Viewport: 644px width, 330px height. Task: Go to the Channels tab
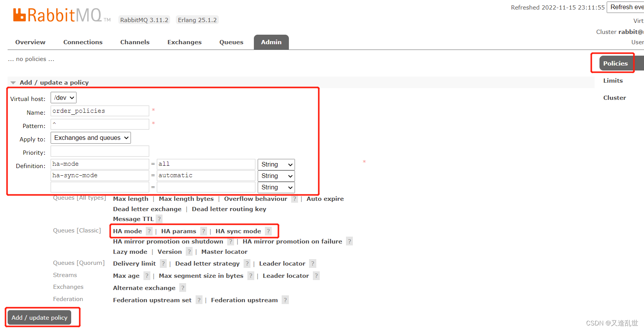point(135,42)
